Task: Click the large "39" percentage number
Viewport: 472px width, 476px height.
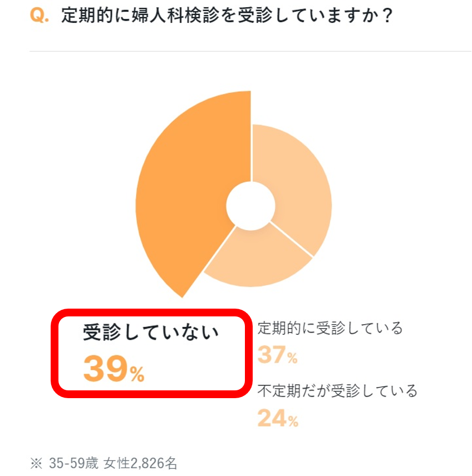Action: (x=106, y=369)
